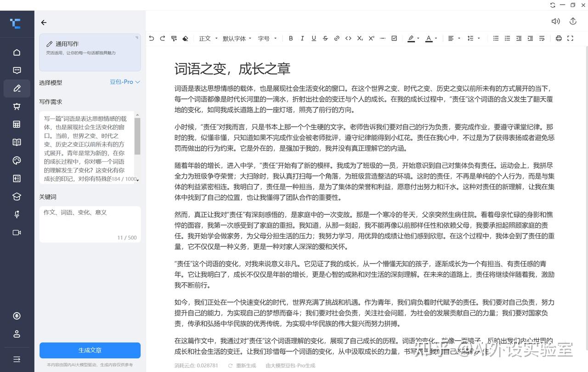This screenshot has height=372, width=588.
Task: Open the user account icon in sidebar
Action: [17, 334]
